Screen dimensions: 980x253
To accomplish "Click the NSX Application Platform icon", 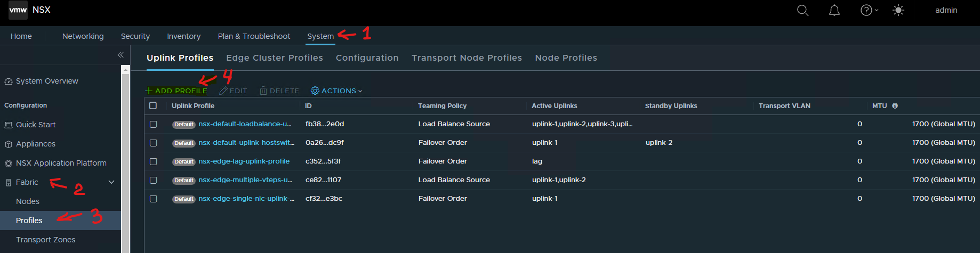I will click(9, 164).
